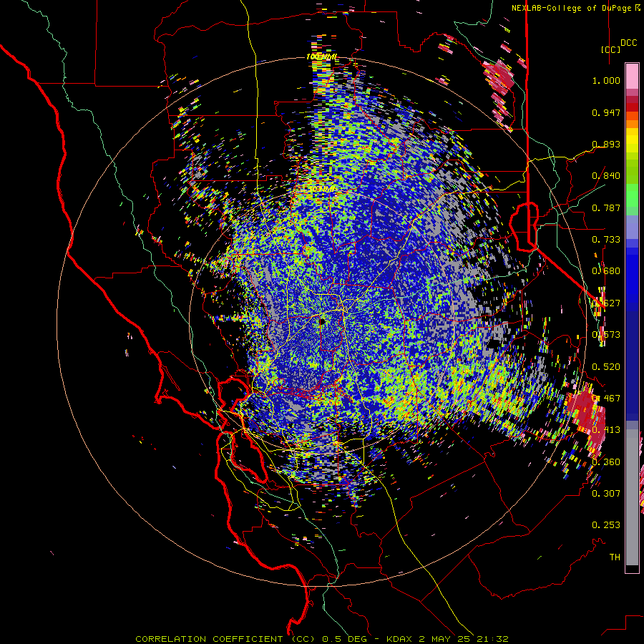Select the 0.893 scale value
Image resolution: width=644 pixels, height=644 pixels.
coord(606,144)
